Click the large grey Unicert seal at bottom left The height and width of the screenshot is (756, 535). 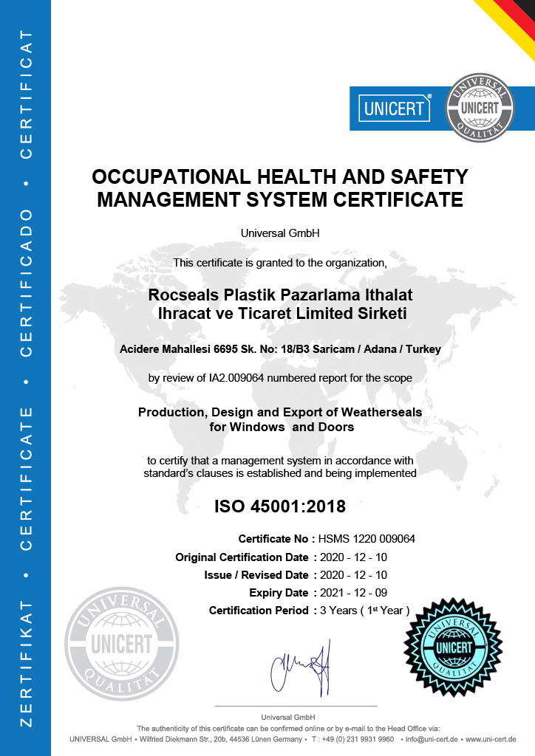point(122,644)
